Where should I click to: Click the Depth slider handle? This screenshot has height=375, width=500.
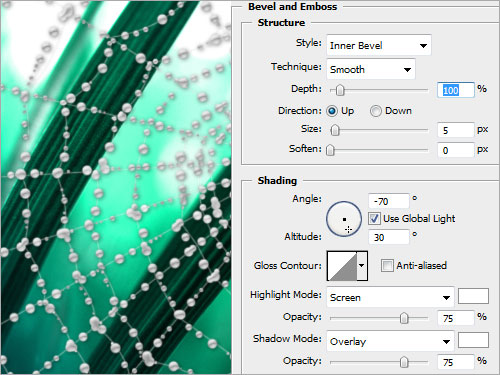340,90
